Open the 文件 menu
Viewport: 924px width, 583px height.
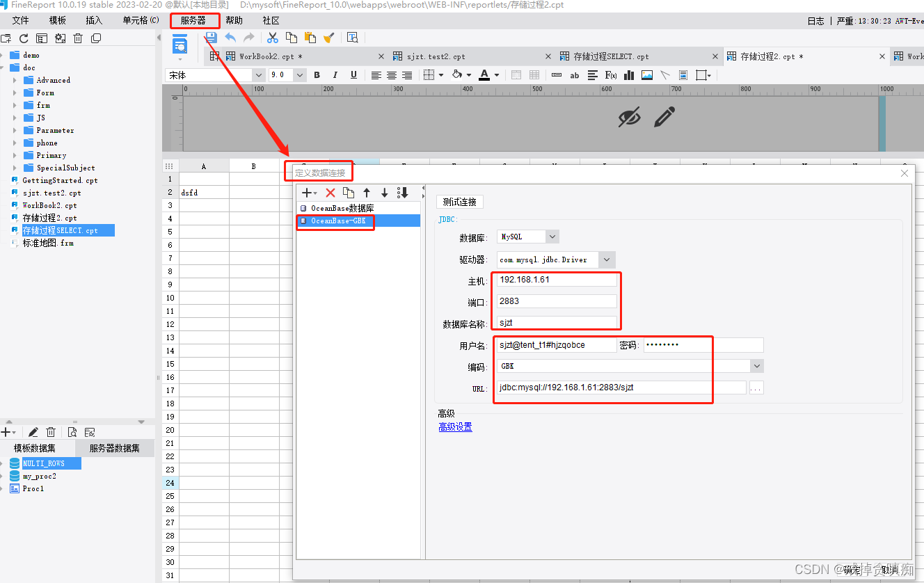[20, 21]
